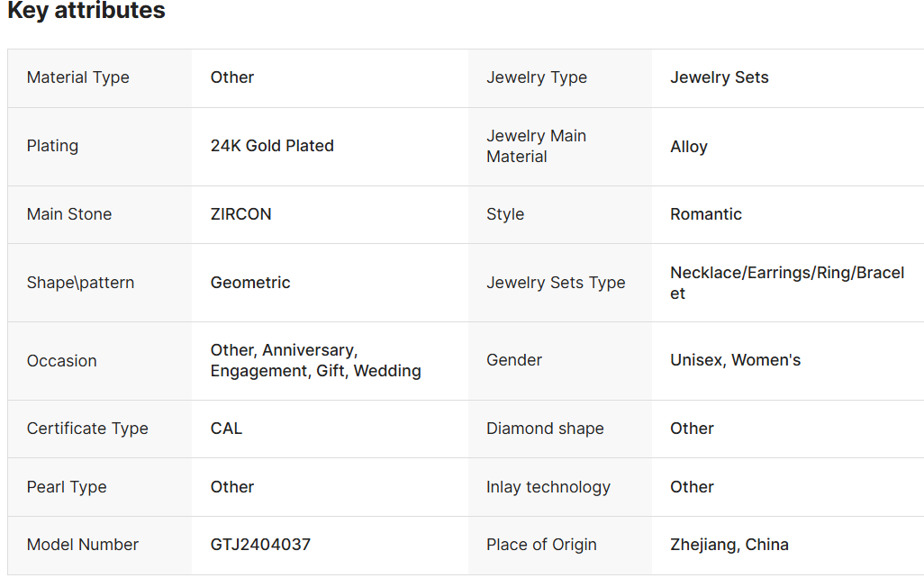Click the 24K Gold Plated value

[272, 146]
